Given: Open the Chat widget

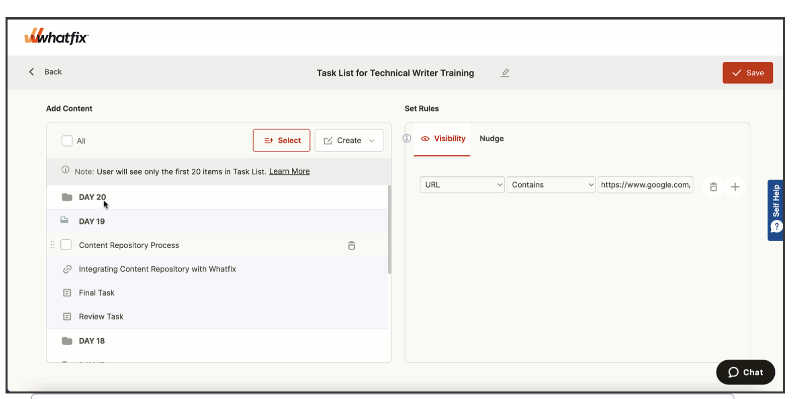Looking at the screenshot, I should 745,372.
